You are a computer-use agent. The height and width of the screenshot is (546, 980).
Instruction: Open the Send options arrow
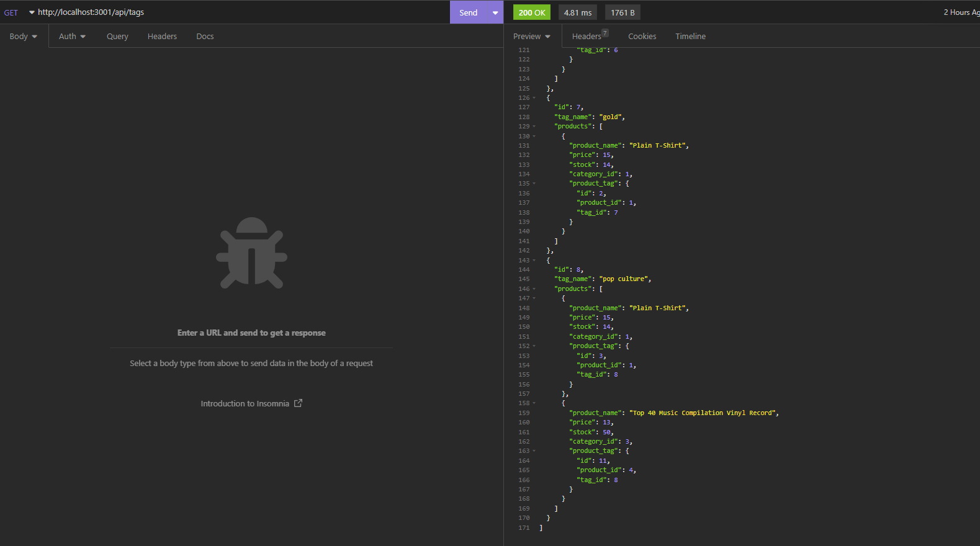pyautogui.click(x=495, y=12)
